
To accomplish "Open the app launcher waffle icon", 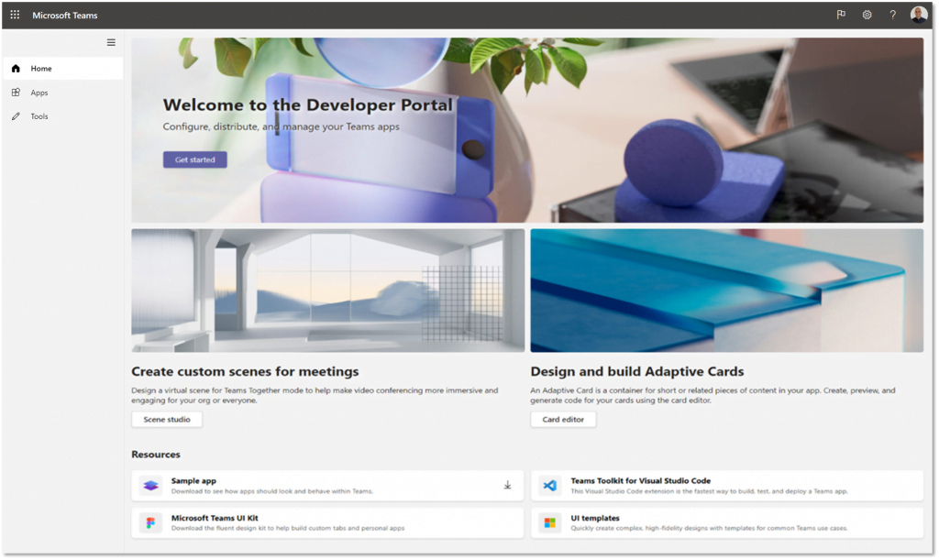I will point(15,16).
